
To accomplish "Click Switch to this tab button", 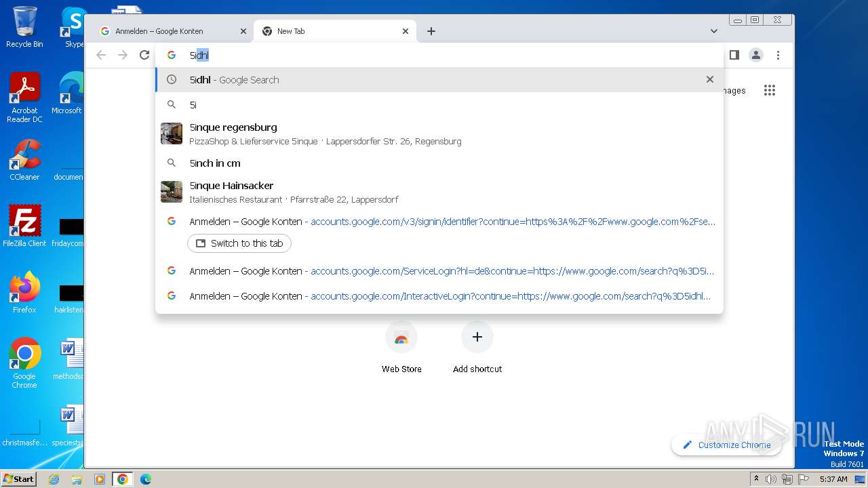I will 239,243.
